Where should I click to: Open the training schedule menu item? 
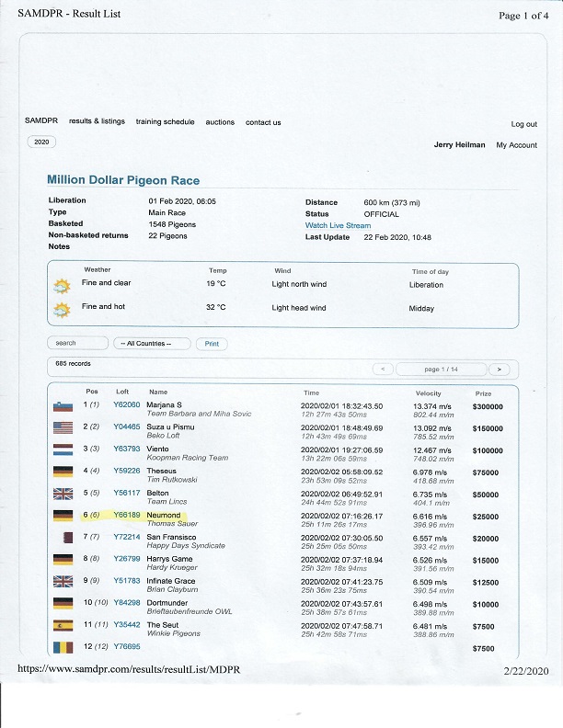point(165,122)
